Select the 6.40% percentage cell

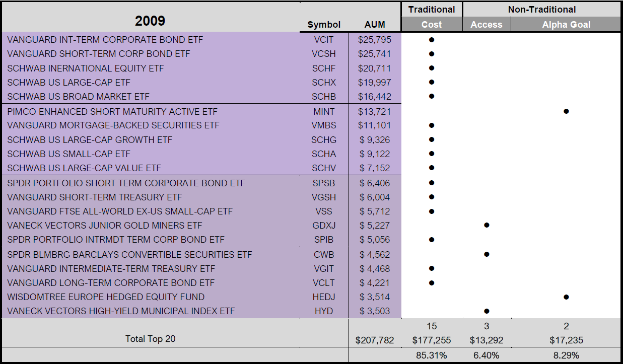(x=487, y=355)
